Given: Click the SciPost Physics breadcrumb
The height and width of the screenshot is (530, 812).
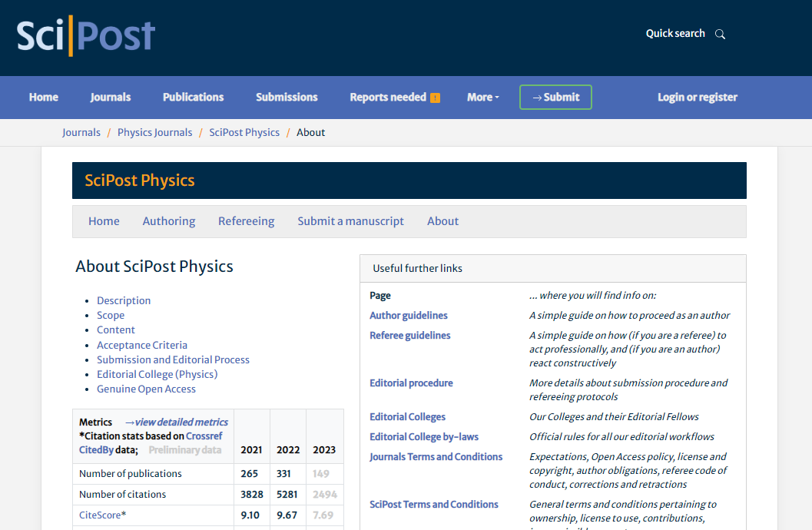Looking at the screenshot, I should [x=244, y=132].
